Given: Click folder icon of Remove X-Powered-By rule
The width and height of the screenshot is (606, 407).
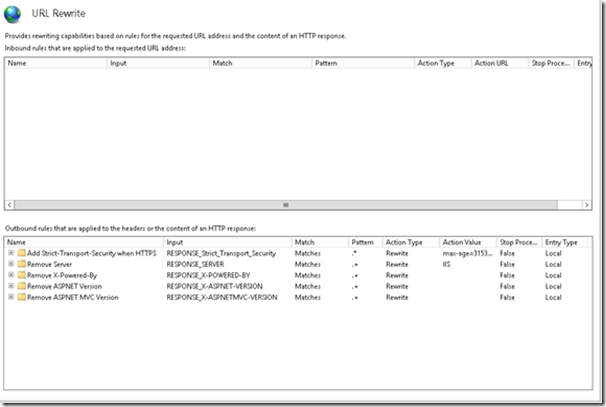Looking at the screenshot, I should coord(21,276).
